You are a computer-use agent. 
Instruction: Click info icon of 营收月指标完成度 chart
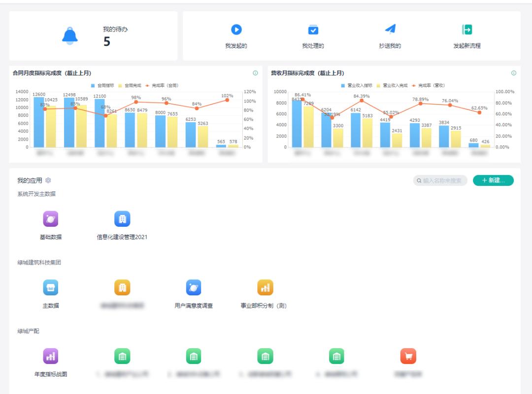coord(514,73)
